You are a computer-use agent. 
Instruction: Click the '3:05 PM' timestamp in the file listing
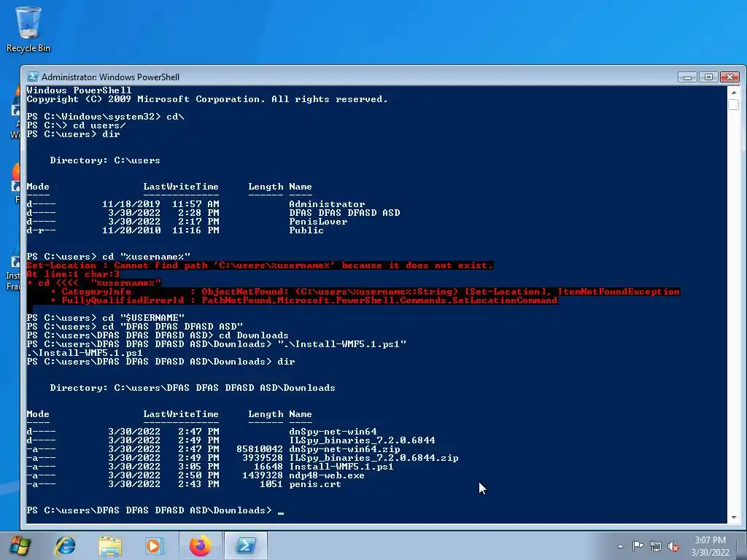click(x=198, y=467)
